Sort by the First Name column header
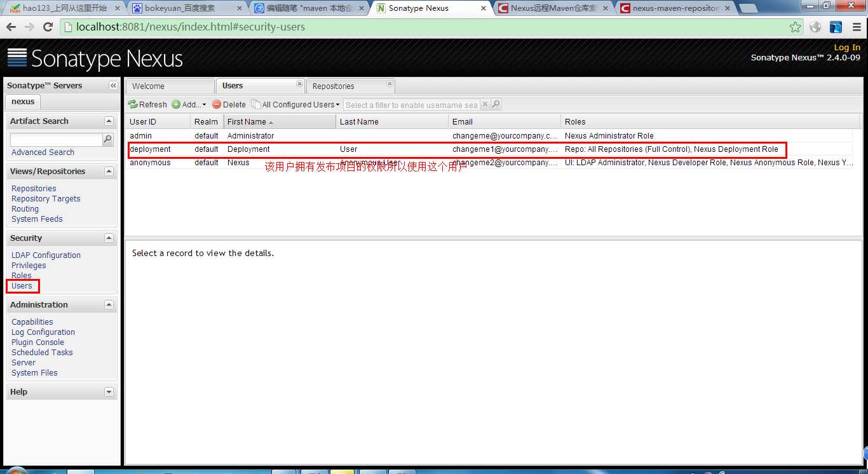 click(280, 121)
